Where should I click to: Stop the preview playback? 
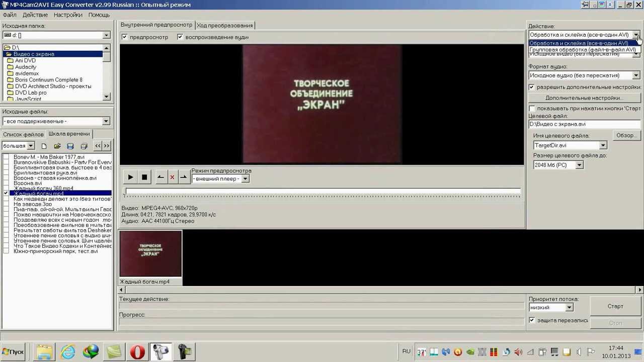[144, 177]
